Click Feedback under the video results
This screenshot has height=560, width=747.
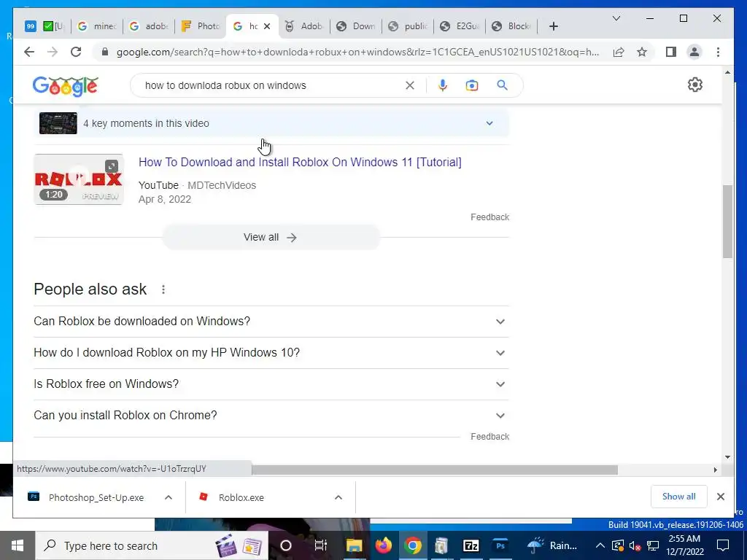(x=489, y=217)
